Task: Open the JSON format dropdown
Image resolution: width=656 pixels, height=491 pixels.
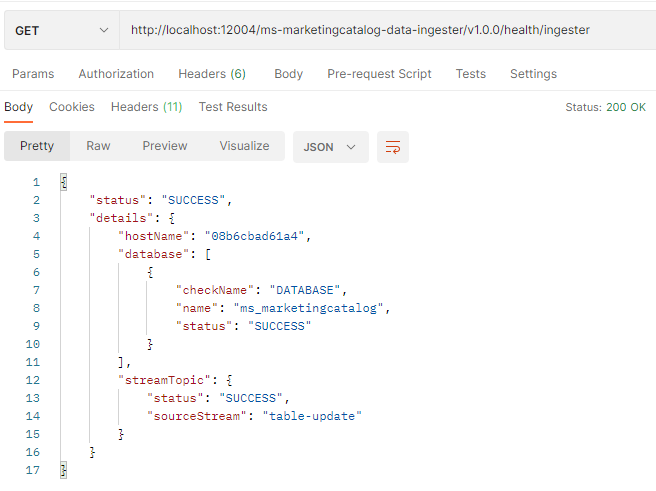Action: point(330,147)
